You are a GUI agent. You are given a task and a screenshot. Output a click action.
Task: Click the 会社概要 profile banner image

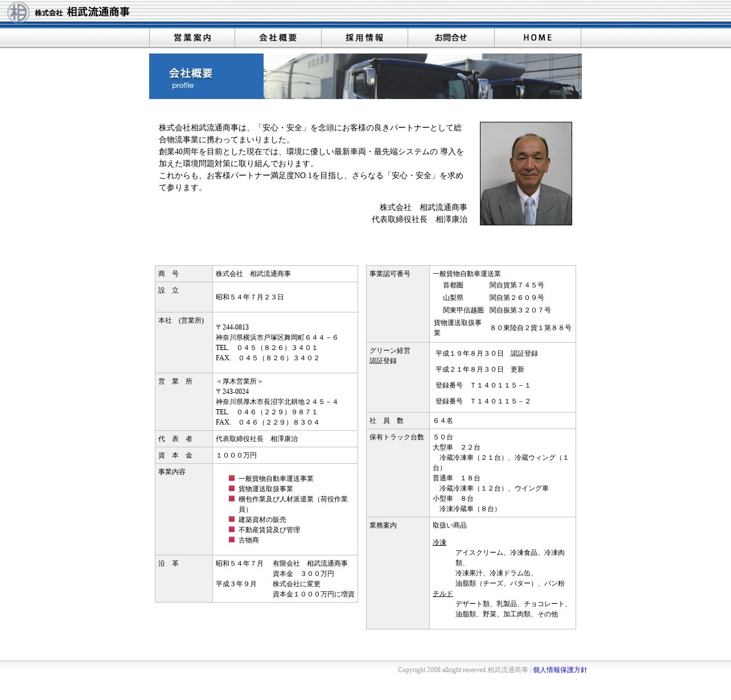click(x=365, y=76)
